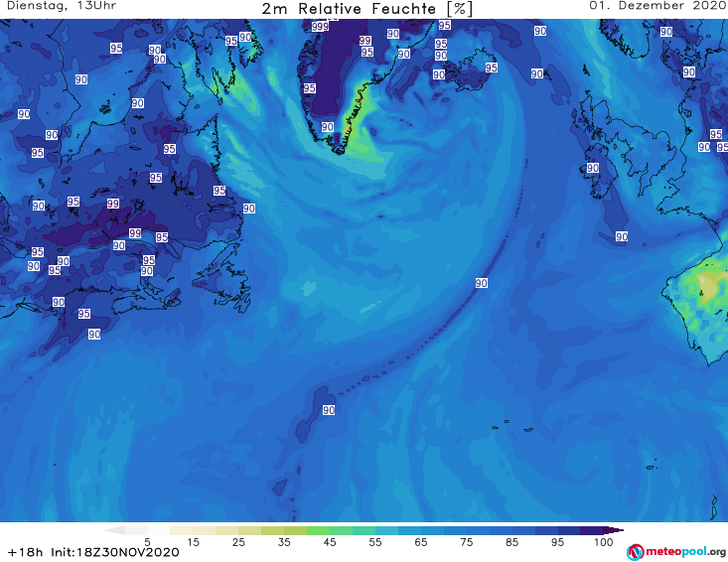
Task: Click legend tick value "65"
Action: click(421, 542)
